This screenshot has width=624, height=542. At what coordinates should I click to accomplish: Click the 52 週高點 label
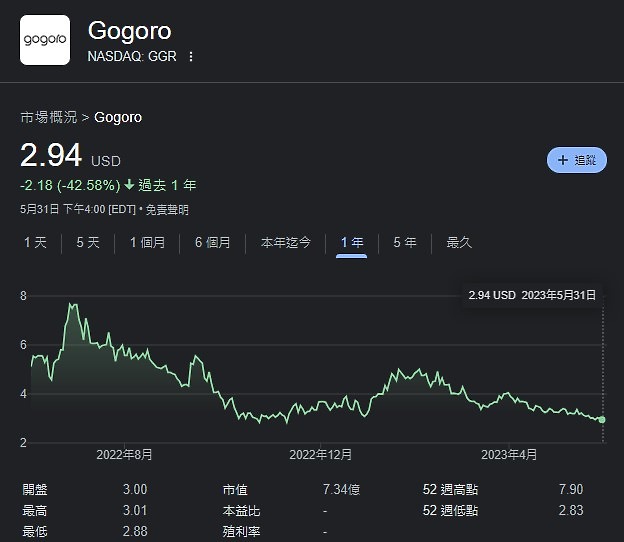click(x=450, y=489)
